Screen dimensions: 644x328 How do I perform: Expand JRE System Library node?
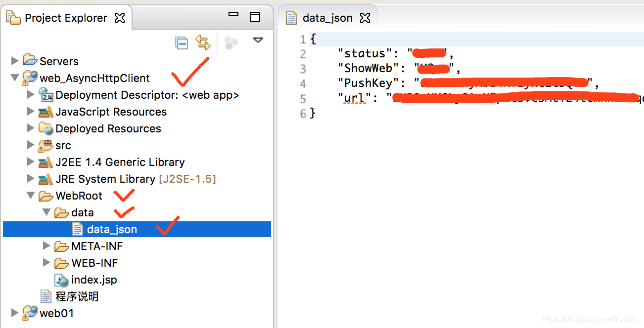[x=31, y=178]
